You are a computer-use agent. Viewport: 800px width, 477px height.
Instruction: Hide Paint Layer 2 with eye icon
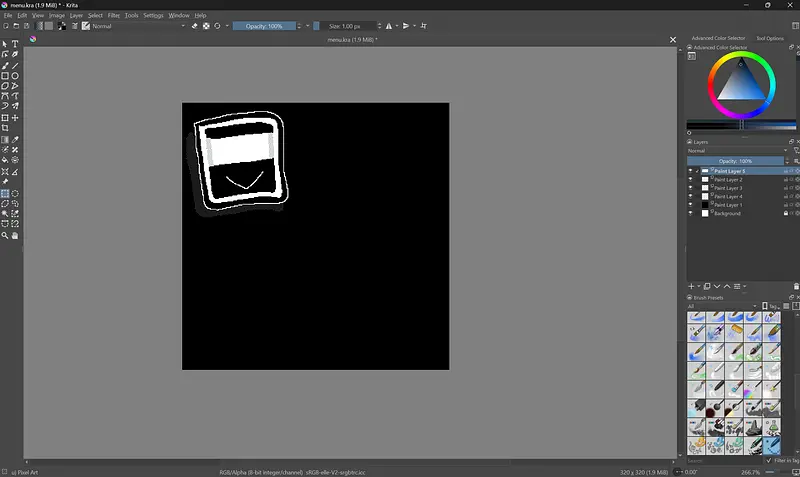[690, 180]
